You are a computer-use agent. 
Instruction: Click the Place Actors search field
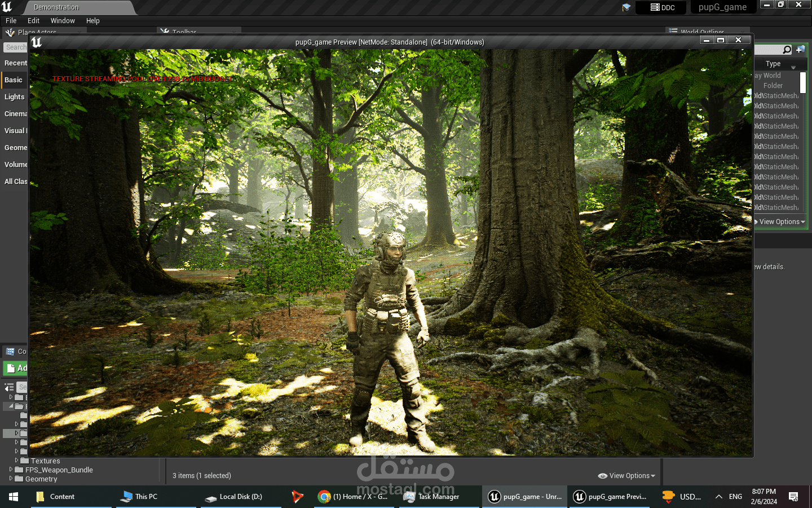pos(15,47)
